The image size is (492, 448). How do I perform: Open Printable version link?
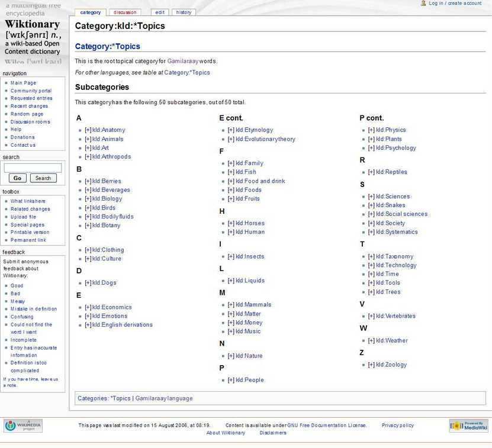tap(30, 232)
